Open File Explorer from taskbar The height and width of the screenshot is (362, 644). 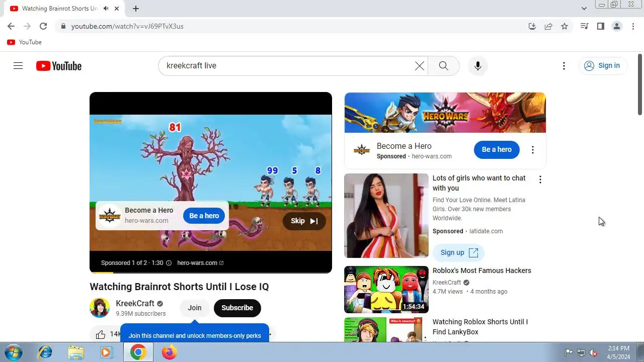click(76, 352)
